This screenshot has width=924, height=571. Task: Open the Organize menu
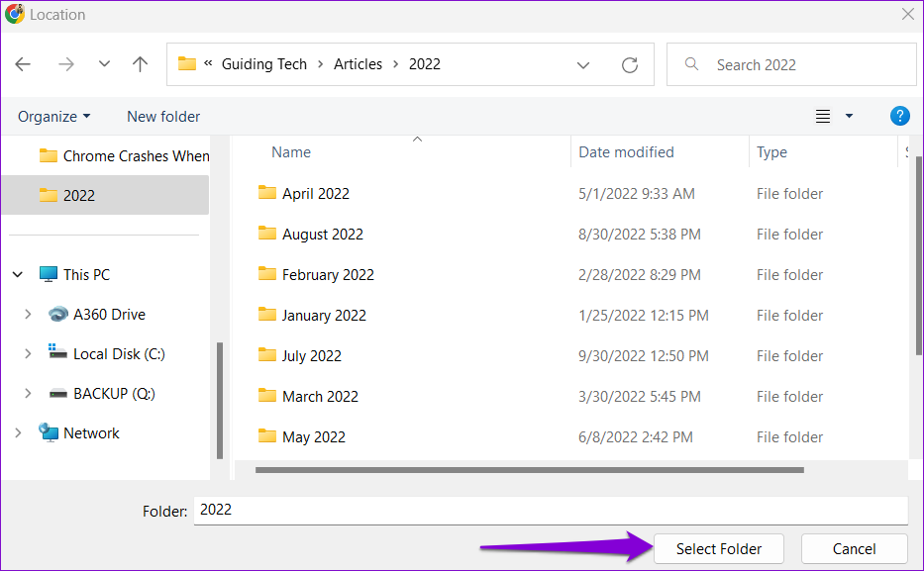click(53, 117)
